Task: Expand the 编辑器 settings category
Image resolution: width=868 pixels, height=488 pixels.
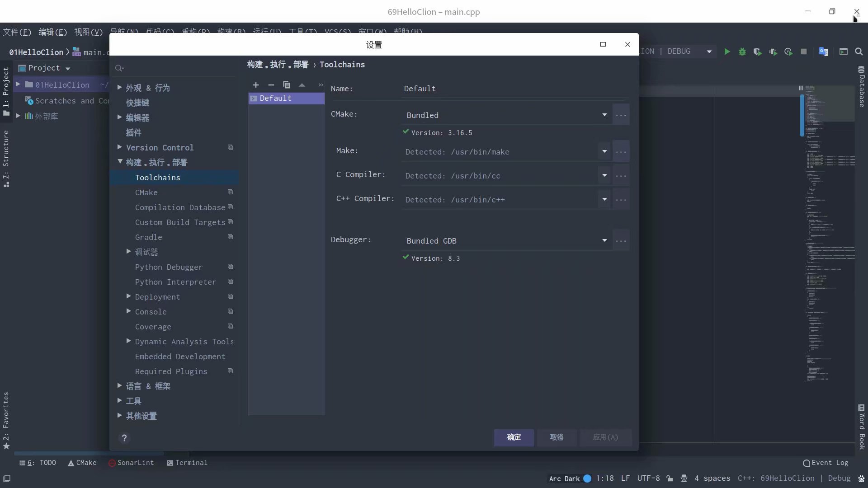Action: click(x=119, y=117)
